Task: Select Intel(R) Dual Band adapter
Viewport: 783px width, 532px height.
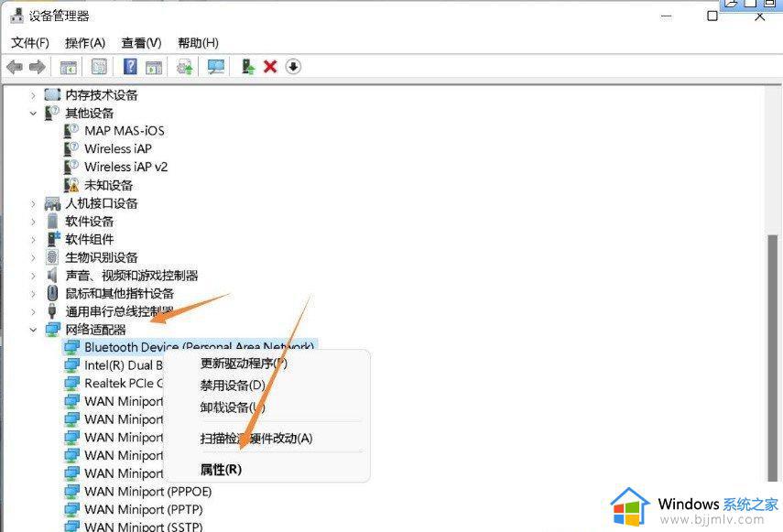Action: pos(124,365)
